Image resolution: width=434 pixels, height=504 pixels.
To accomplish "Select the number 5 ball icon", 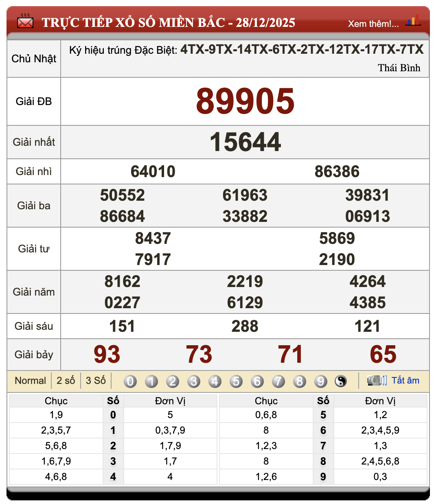I will (x=236, y=381).
